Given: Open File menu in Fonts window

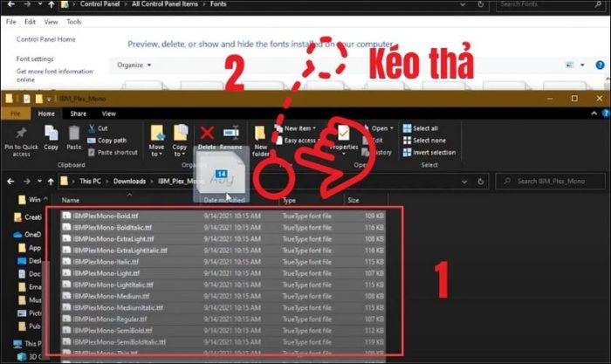Looking at the screenshot, I should [x=10, y=22].
